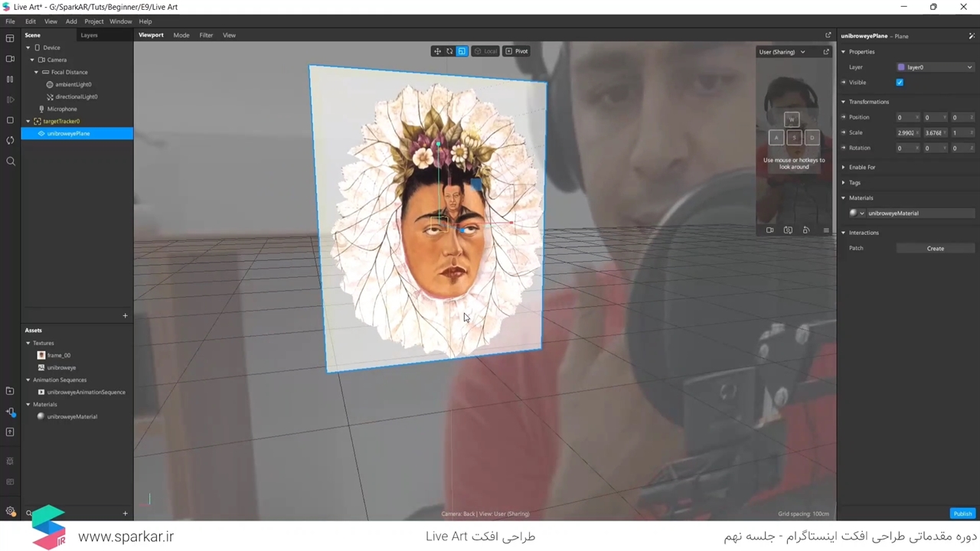
Task: Select the scale tool in viewport toolbar
Action: [x=462, y=51]
